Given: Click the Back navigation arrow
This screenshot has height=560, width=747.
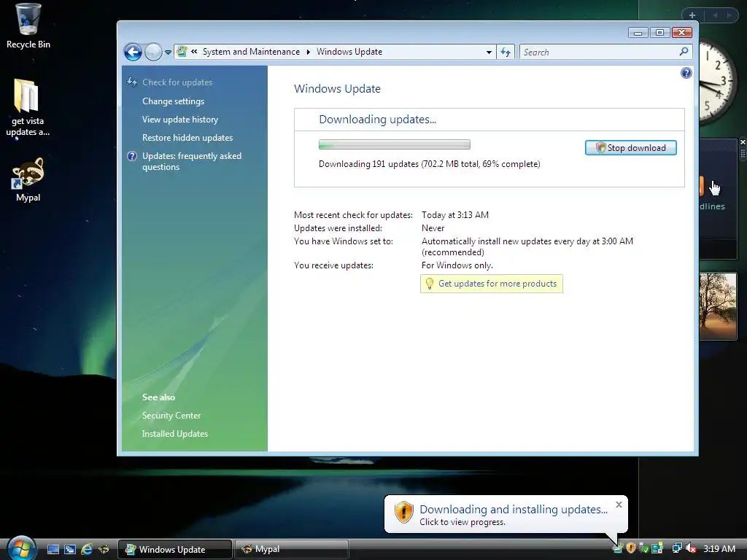Looking at the screenshot, I should tap(133, 52).
